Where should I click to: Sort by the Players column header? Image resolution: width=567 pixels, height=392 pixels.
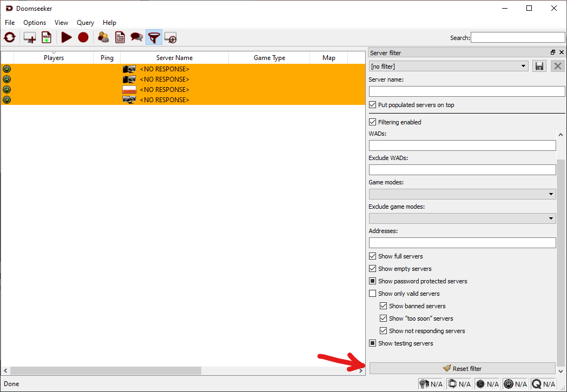pyautogui.click(x=54, y=58)
